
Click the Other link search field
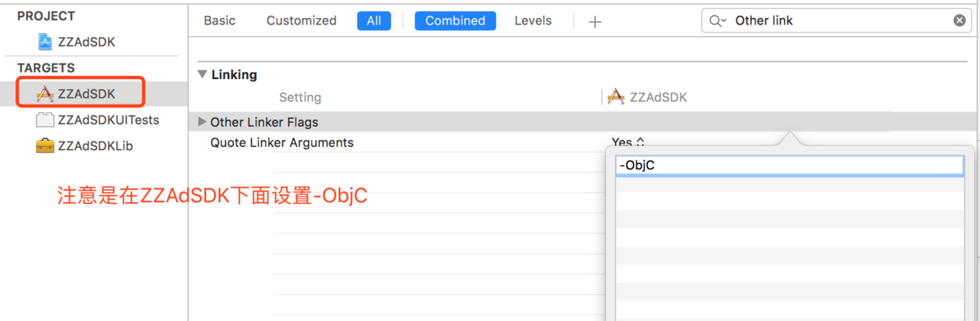838,21
